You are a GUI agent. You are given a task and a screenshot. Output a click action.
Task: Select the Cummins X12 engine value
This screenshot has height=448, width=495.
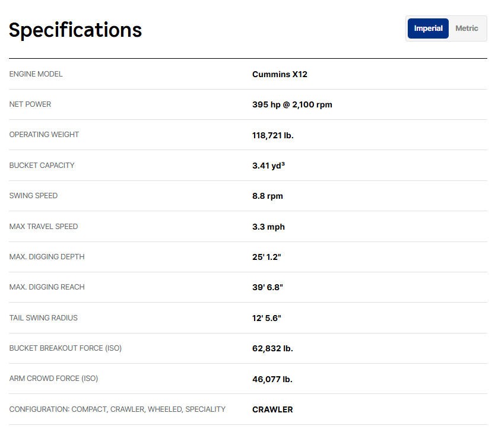[x=280, y=74]
